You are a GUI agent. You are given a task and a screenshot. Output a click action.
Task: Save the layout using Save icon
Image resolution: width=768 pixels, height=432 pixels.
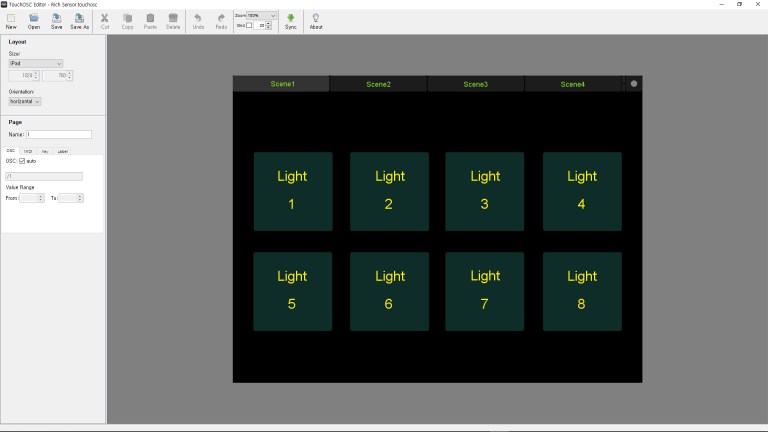56,20
